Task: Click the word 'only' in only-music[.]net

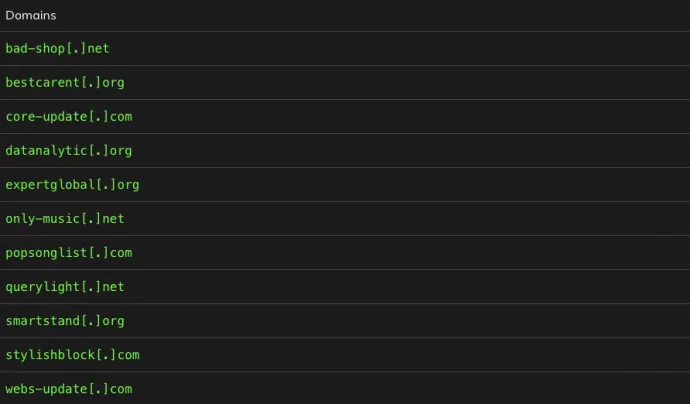Action: coord(20,219)
